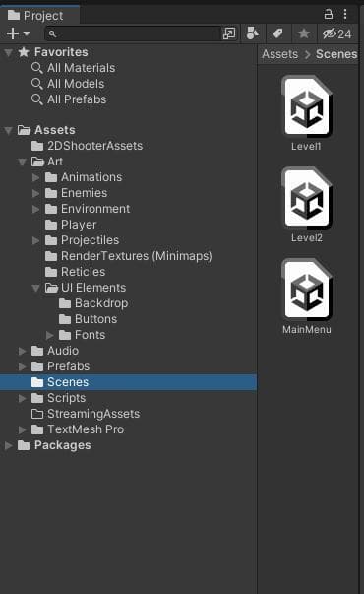Screen dimensions: 364x594
Task: Select the Art folder
Action: (55, 162)
